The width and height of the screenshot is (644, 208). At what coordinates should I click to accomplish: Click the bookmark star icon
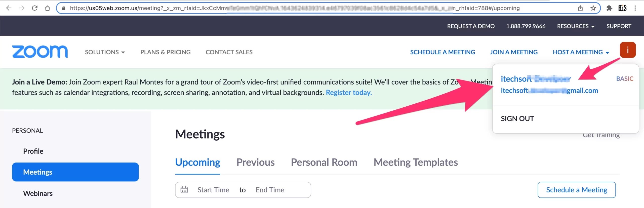point(594,8)
